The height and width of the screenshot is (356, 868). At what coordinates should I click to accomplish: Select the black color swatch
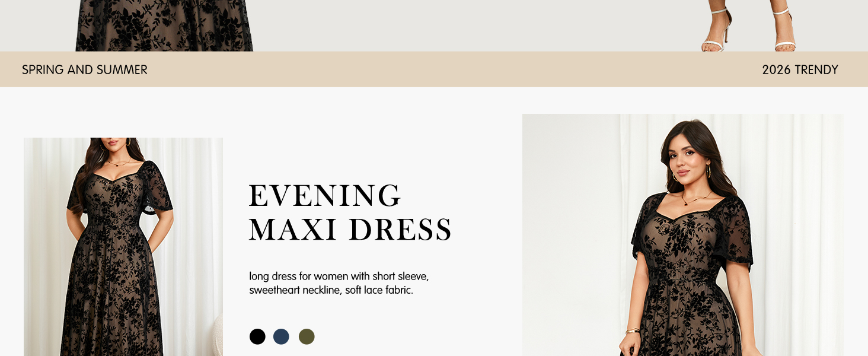click(257, 337)
